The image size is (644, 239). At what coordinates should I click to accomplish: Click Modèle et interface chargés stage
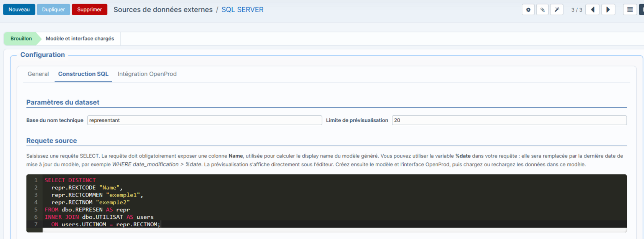tap(80, 39)
